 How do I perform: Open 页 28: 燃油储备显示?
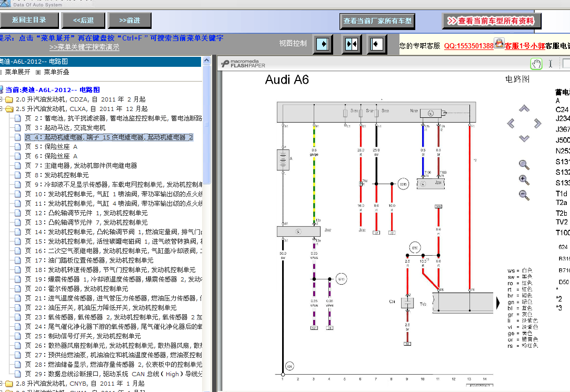[x=113, y=365]
